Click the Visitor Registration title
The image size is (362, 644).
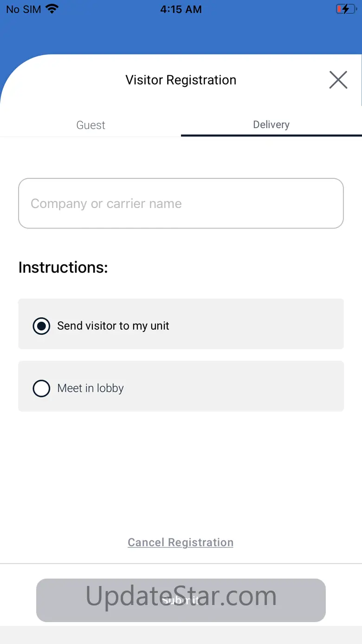(x=181, y=80)
